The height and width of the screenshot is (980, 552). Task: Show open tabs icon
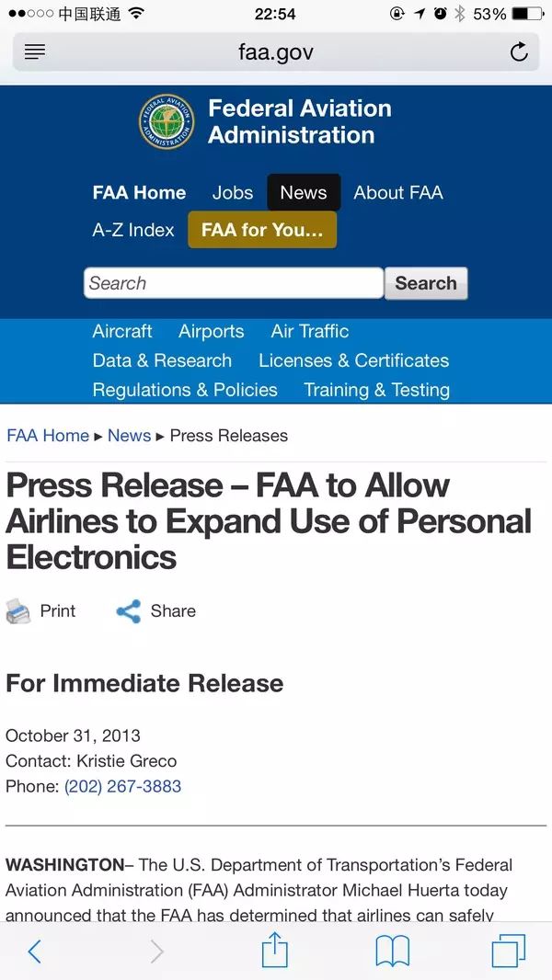pyautogui.click(x=508, y=952)
